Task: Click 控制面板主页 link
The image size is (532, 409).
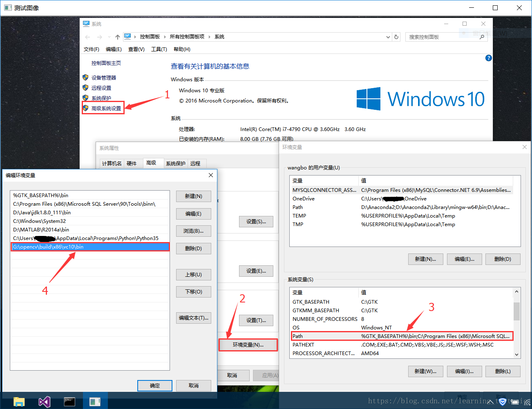Action: pos(106,63)
